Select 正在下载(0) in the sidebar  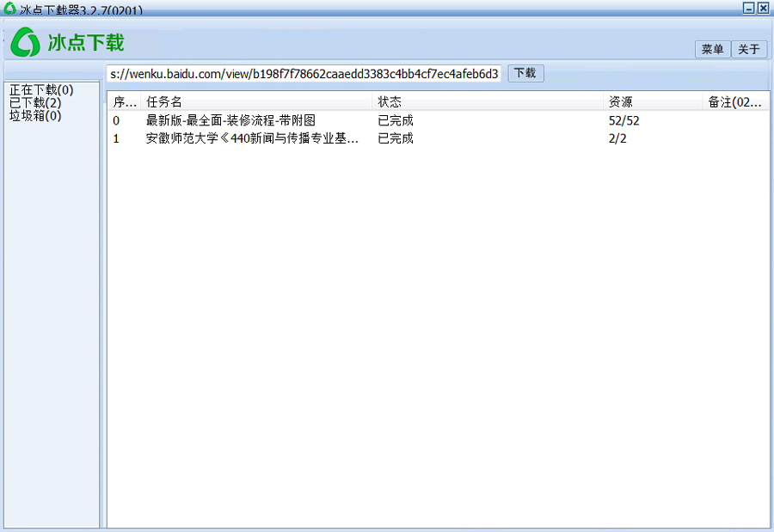(41, 90)
